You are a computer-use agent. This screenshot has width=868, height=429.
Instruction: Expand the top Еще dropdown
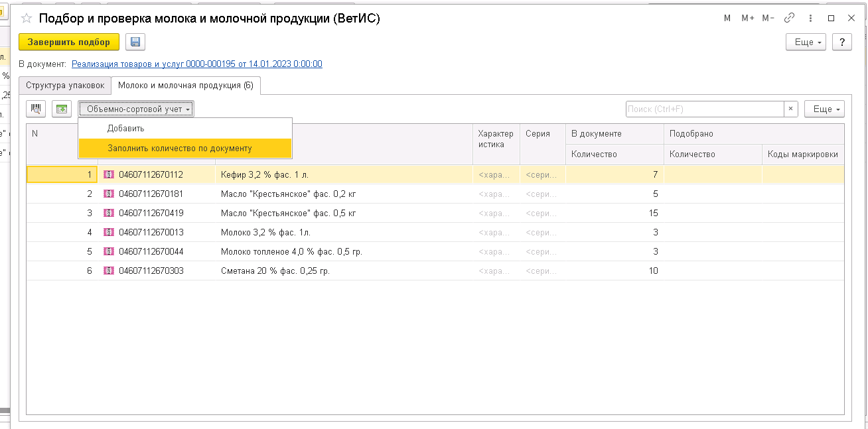806,42
